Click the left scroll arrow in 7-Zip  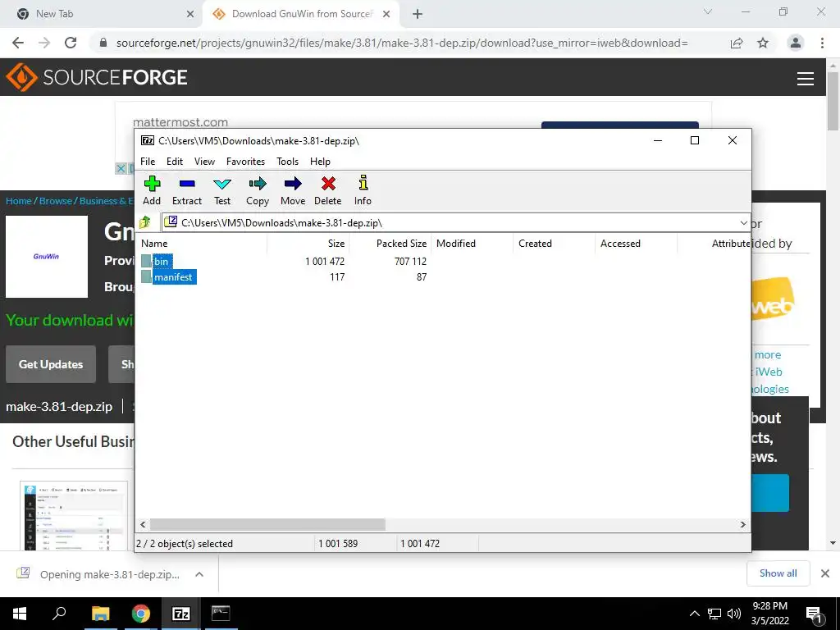(143, 524)
